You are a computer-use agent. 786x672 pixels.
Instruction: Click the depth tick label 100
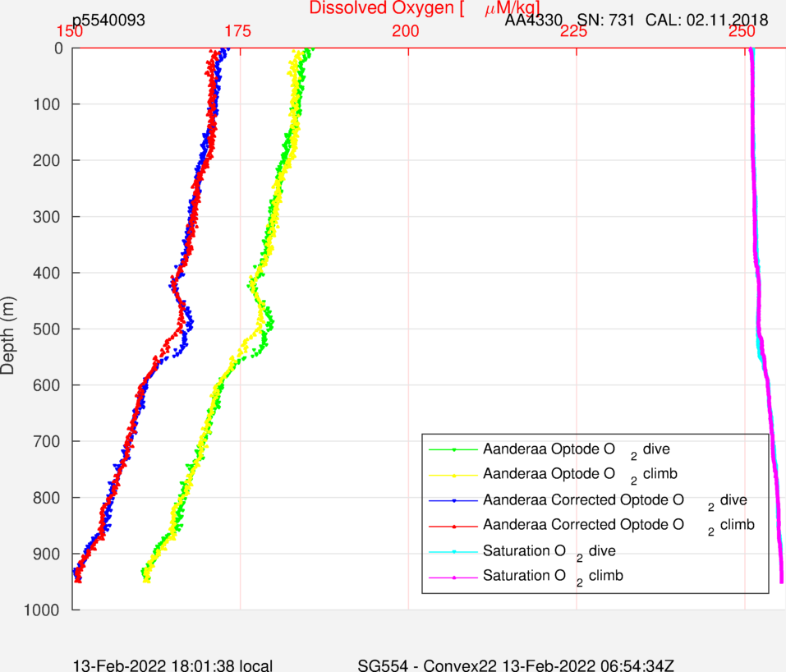[47, 105]
